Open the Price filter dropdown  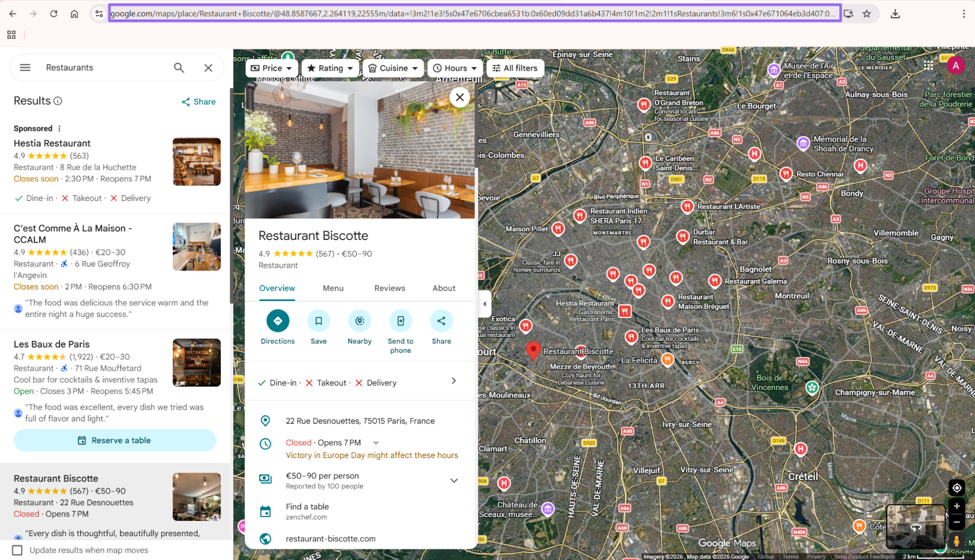[271, 68]
